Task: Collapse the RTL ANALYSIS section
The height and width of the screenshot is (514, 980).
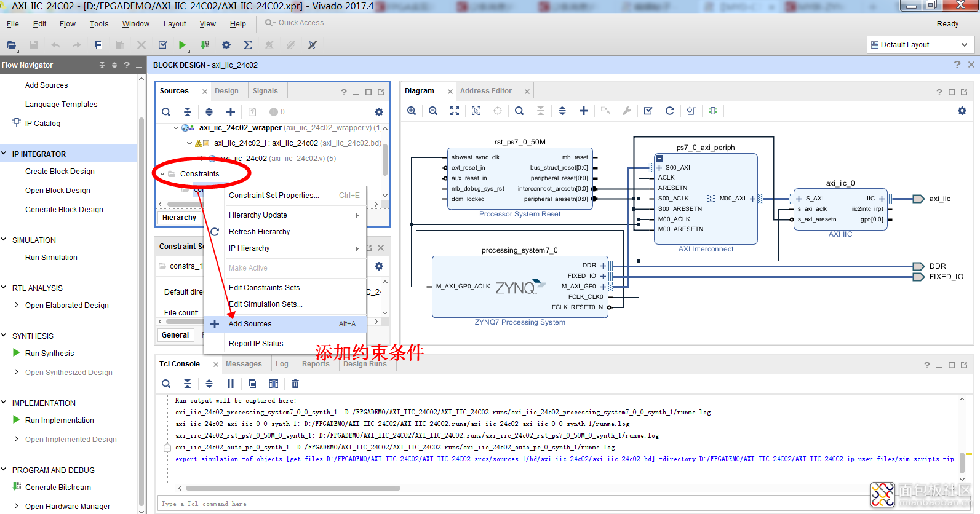Action: tap(4, 288)
